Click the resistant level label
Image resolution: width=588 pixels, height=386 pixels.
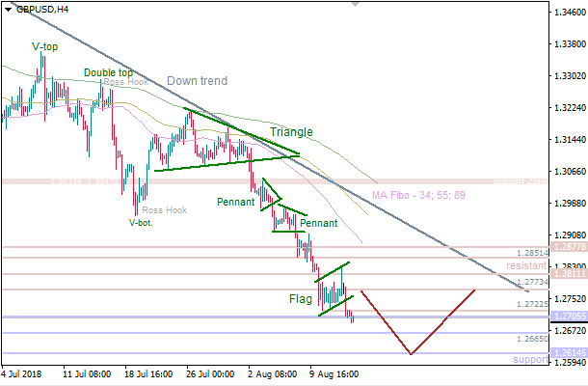[x=525, y=264]
